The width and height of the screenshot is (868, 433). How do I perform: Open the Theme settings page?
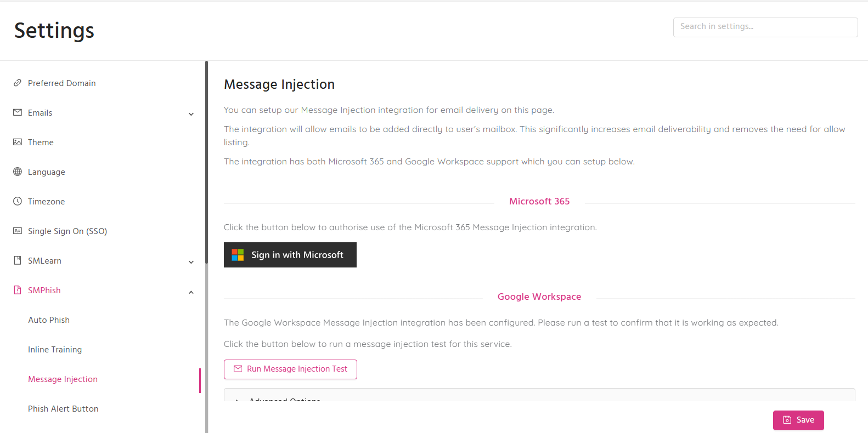(x=41, y=143)
